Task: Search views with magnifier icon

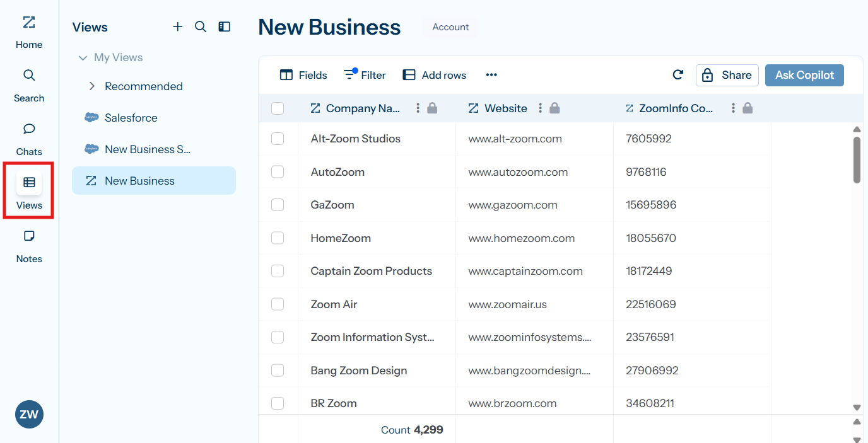Action: coord(201,26)
